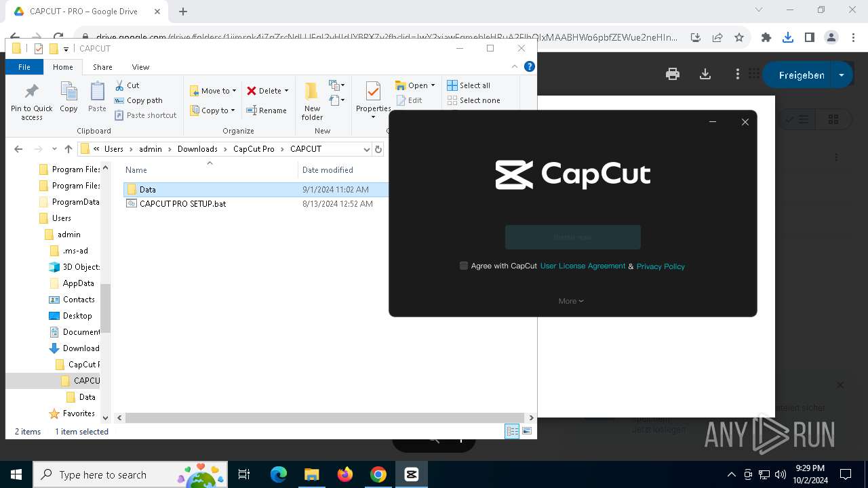Switch to the Home ribbon tab
This screenshot has width=868, height=488.
coord(63,67)
